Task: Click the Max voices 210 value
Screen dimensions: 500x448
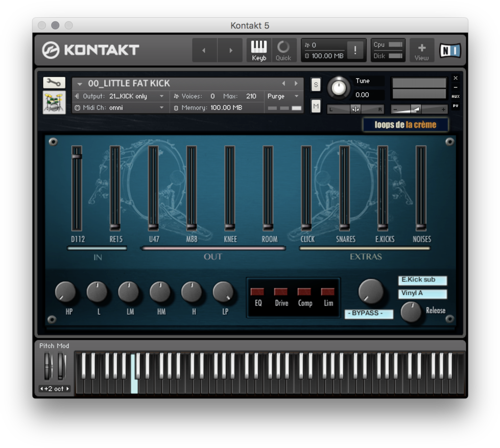Action: (251, 97)
